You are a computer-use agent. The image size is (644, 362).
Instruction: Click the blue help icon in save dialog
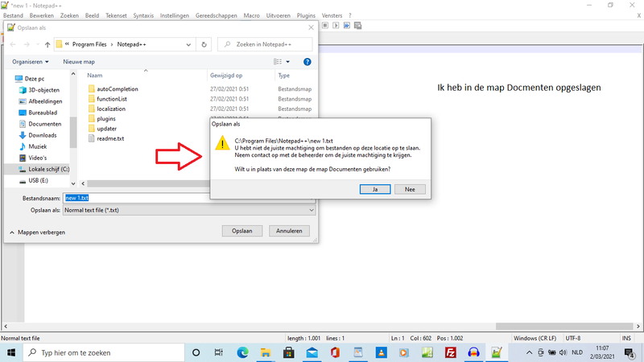(x=307, y=62)
